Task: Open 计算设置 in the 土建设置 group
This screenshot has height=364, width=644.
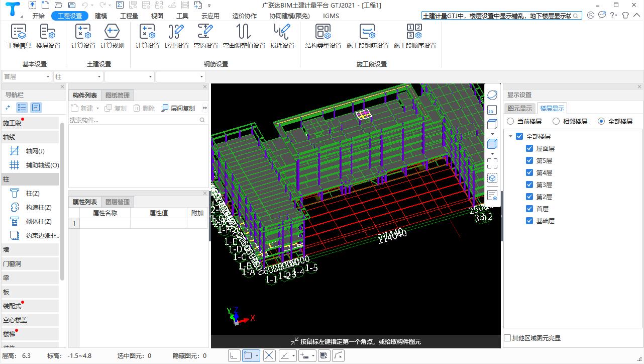Action: [83, 36]
